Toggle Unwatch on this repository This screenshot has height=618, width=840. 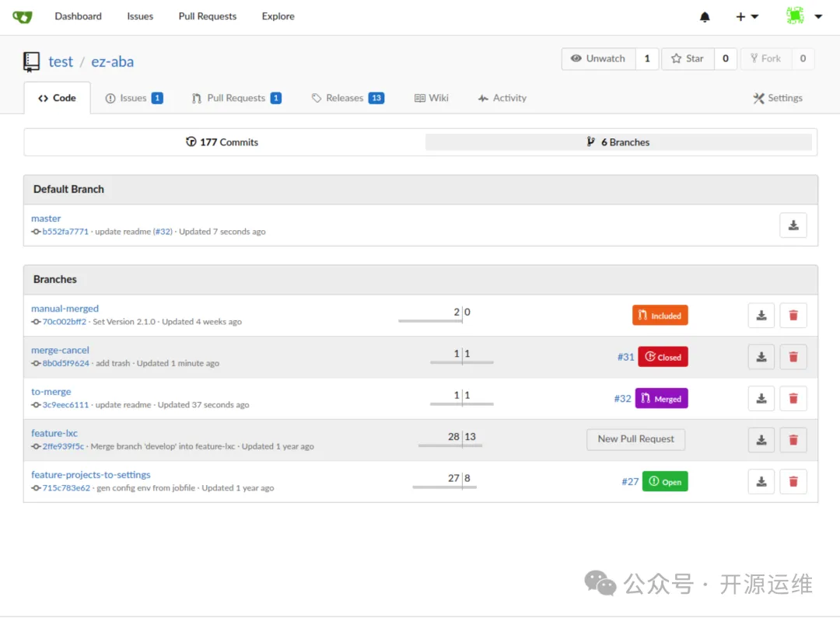click(598, 59)
